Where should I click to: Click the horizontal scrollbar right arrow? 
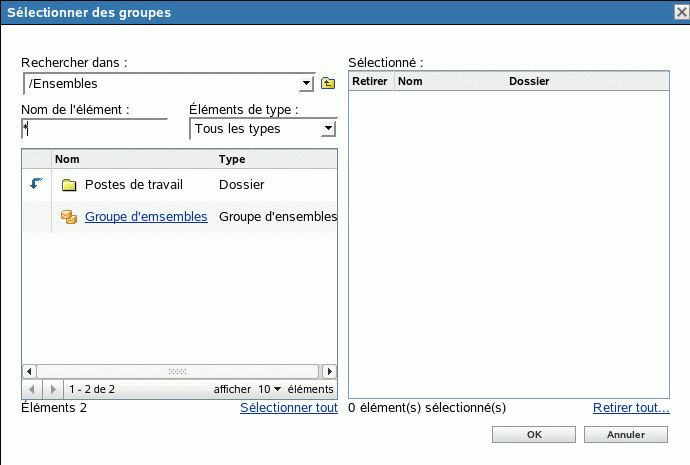tap(330, 371)
